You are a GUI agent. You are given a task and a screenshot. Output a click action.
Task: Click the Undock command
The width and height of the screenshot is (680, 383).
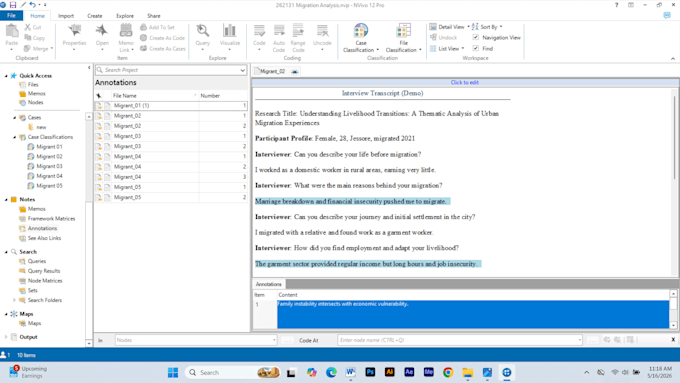pos(443,38)
